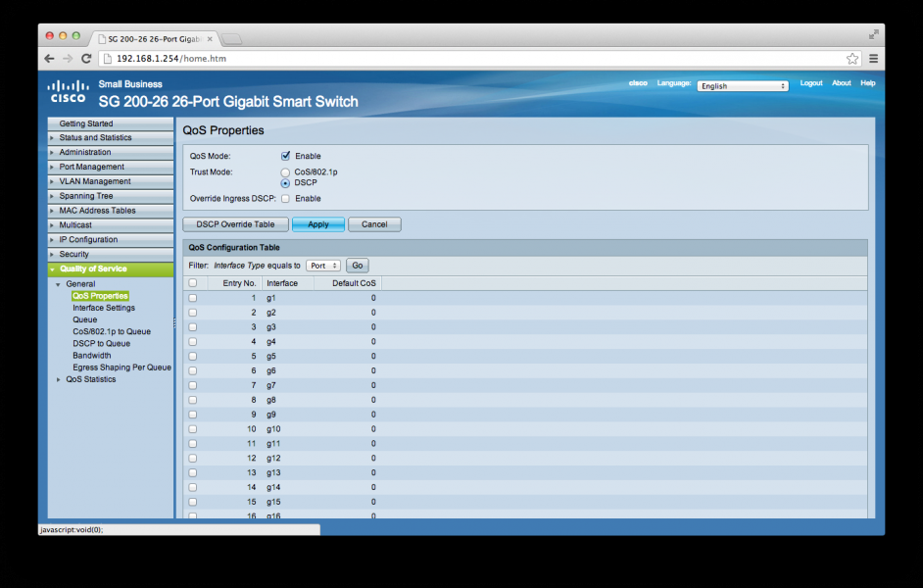Enable Override Ingress DSCP checkbox
This screenshot has width=923, height=588.
coord(286,199)
